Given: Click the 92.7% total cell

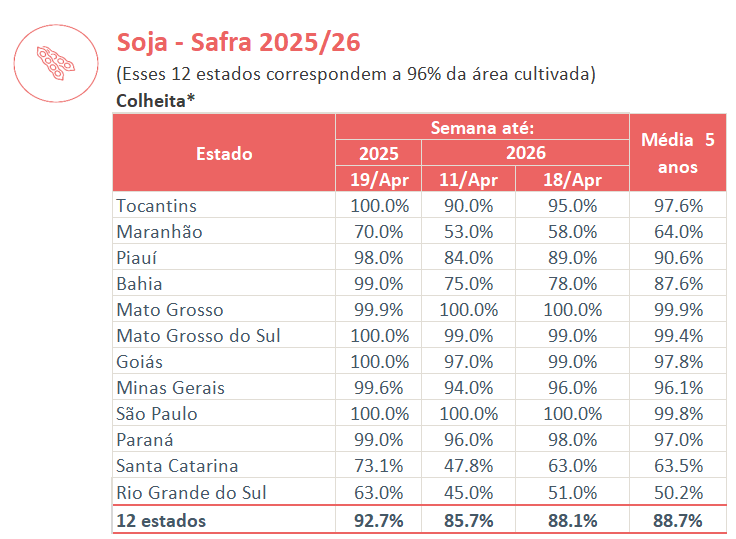Looking at the screenshot, I should 378,520.
